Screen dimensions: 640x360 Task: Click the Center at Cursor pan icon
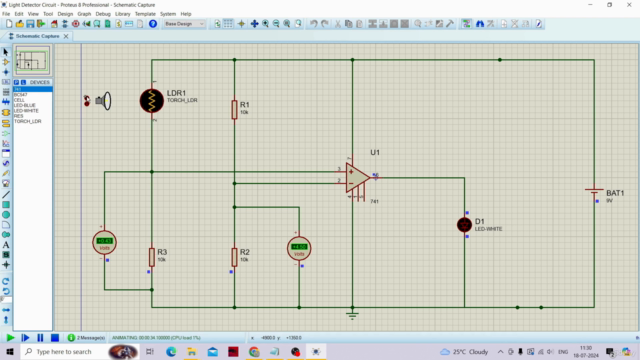(254, 24)
